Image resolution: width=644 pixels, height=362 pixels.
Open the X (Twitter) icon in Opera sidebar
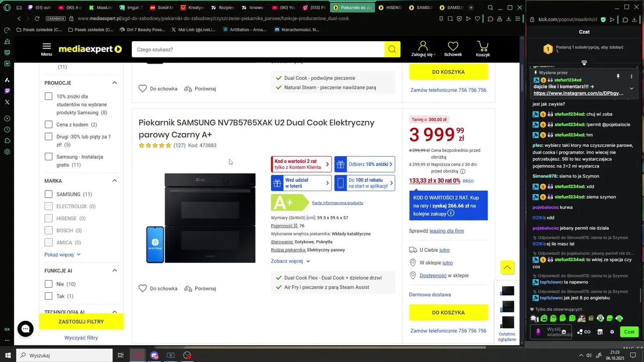pos(7,102)
